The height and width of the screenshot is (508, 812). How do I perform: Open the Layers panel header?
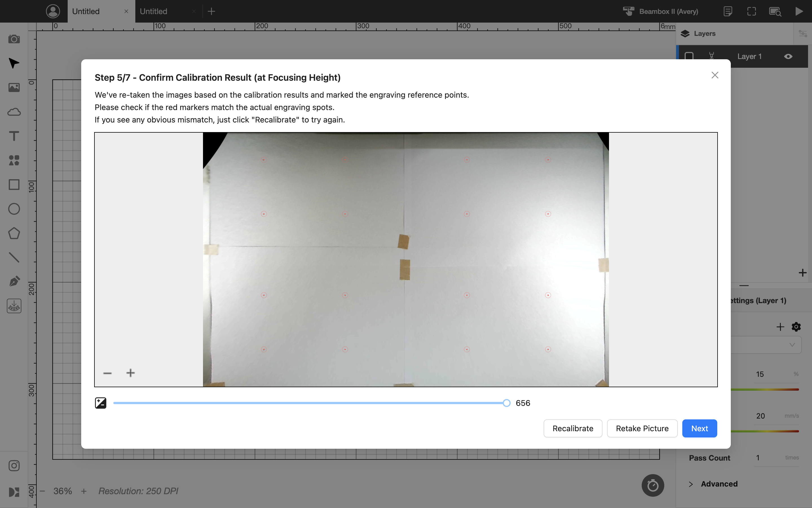698,34
